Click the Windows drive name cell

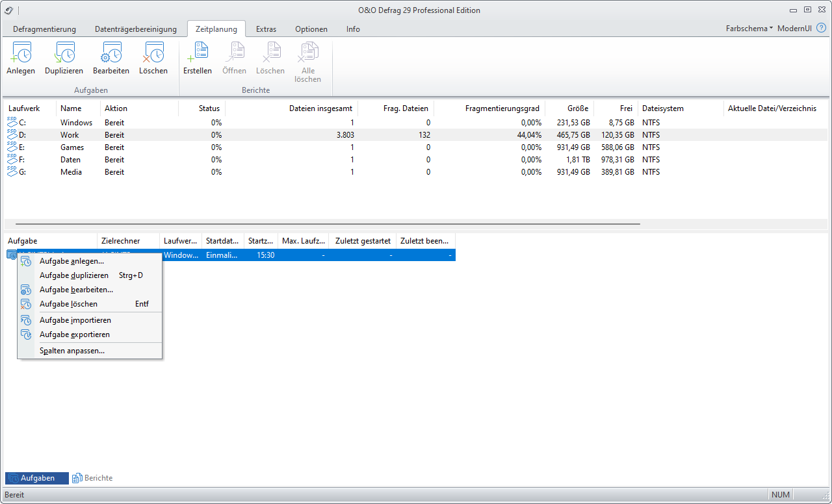tap(77, 122)
